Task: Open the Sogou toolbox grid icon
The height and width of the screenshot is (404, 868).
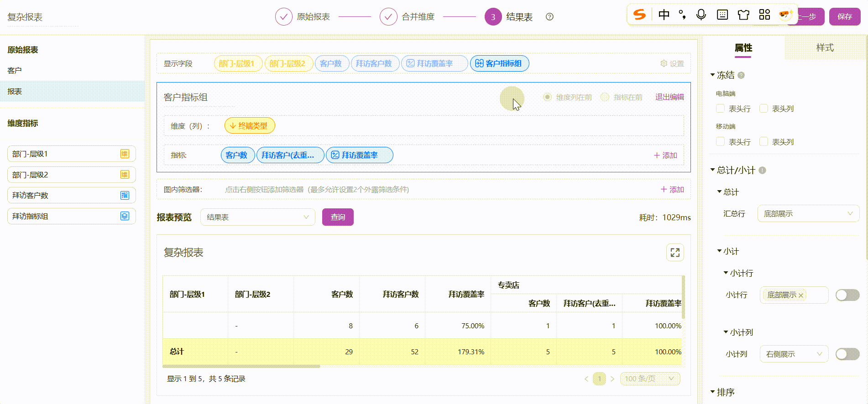Action: [x=764, y=15]
